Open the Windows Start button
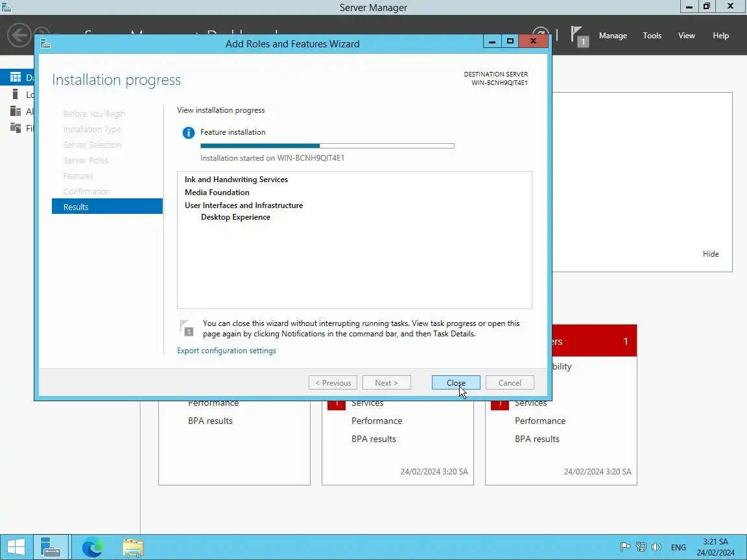747x560 pixels. click(16, 547)
